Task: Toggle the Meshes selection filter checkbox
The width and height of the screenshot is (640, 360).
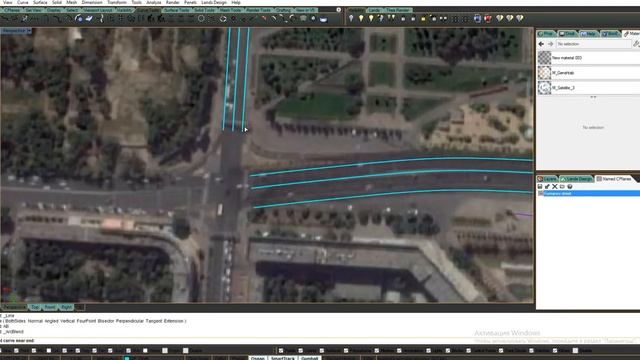Action: pyautogui.click(x=376, y=350)
